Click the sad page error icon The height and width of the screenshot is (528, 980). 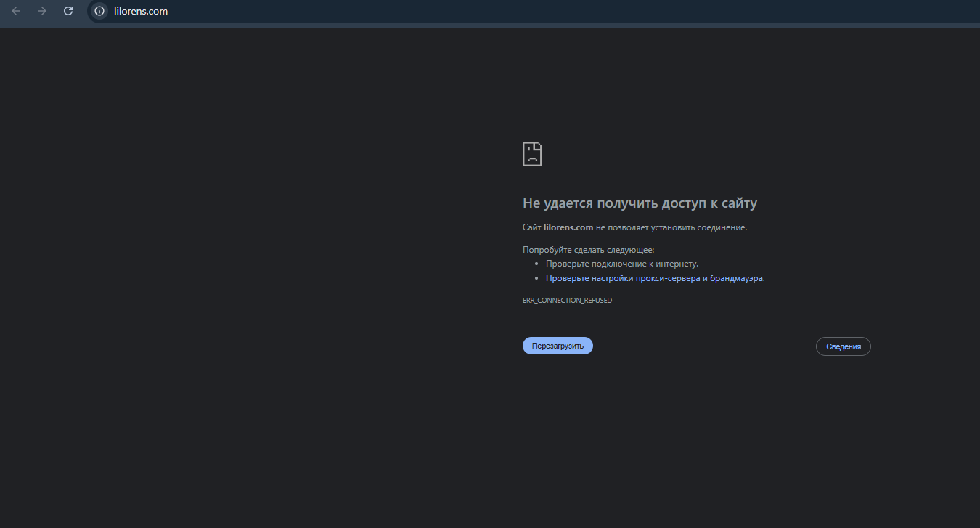[532, 154]
